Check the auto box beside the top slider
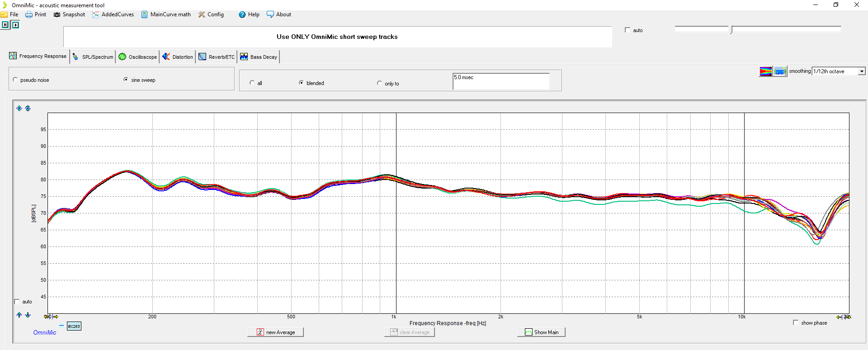The image size is (868, 350). point(627,30)
